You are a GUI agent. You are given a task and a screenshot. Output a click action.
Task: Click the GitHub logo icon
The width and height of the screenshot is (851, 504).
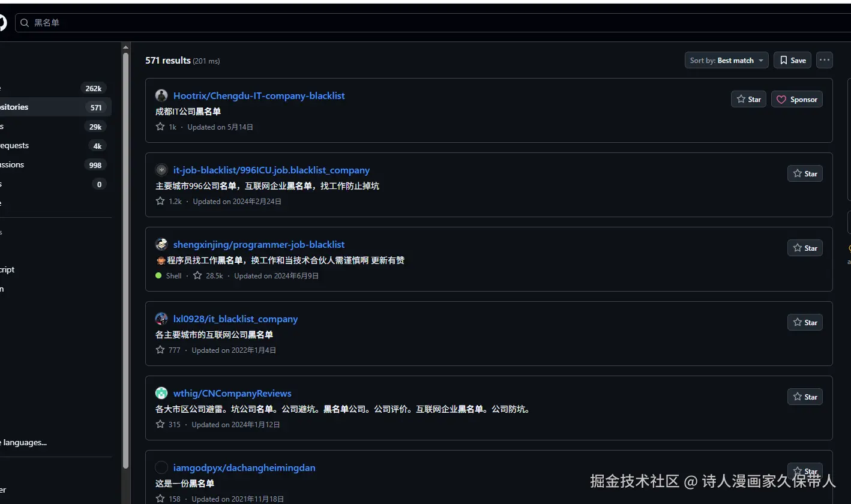pos(2,22)
